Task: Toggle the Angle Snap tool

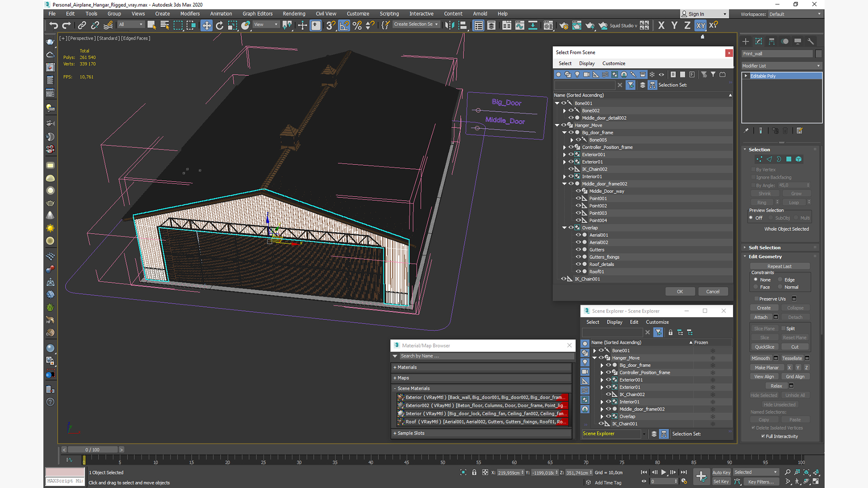Action: click(x=344, y=25)
